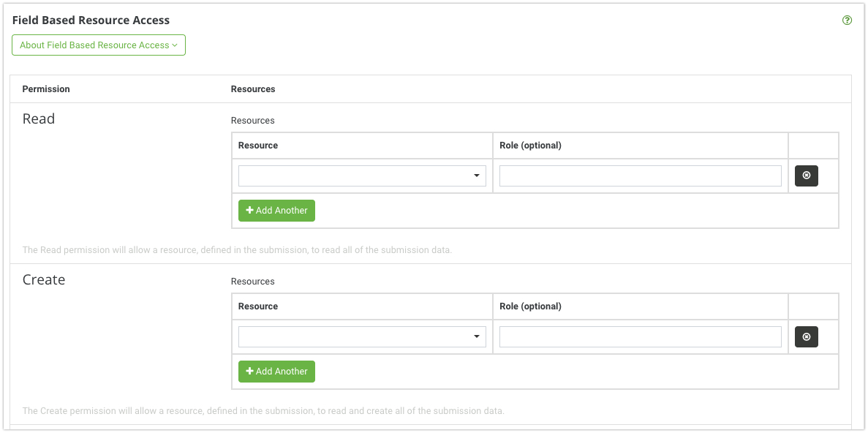Click Role (optional) header in Create table
Image resolution: width=868 pixels, height=433 pixels.
tap(530, 306)
